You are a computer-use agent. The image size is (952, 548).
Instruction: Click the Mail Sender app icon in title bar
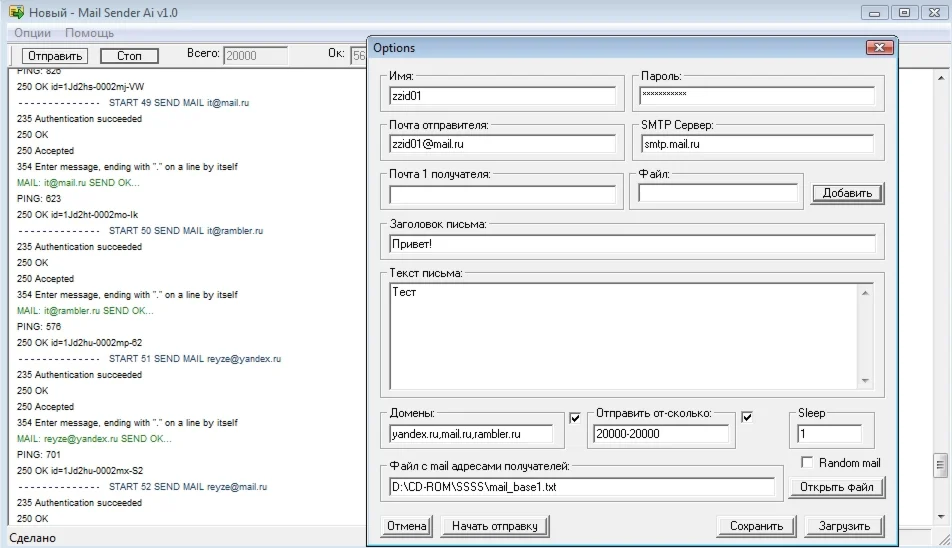click(16, 13)
